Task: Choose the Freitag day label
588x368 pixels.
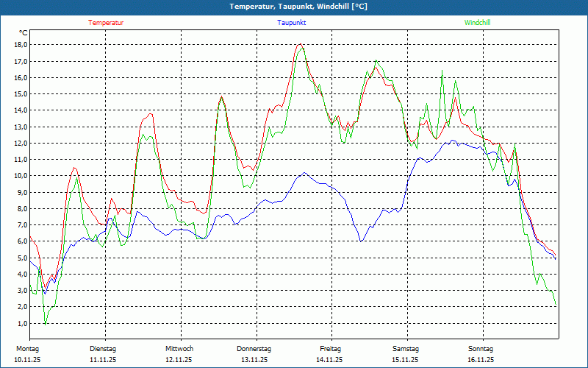Action: tap(331, 349)
